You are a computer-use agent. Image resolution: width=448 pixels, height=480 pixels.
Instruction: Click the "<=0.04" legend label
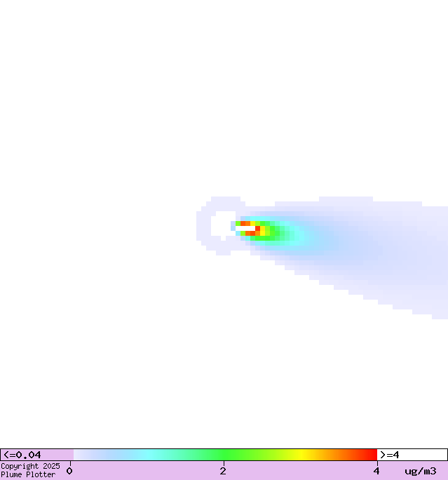point(22,455)
